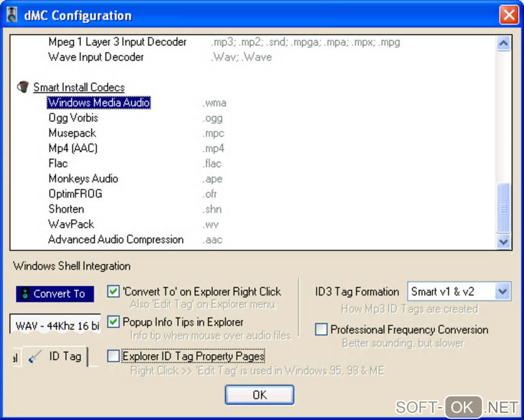
Task: Select OptimFROG codec row
Action: tap(75, 194)
